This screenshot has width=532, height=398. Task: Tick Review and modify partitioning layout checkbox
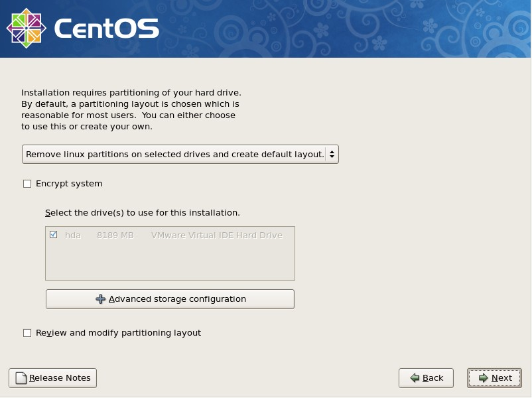coord(27,333)
